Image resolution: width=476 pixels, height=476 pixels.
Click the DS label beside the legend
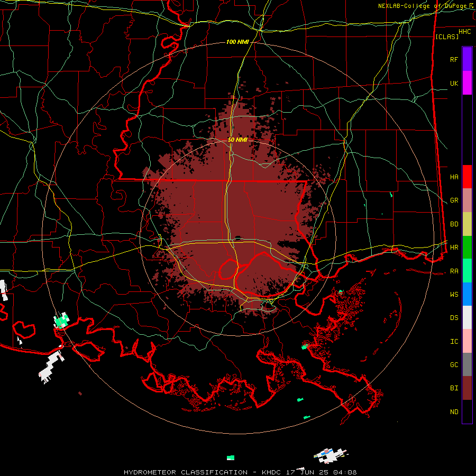pos(454,318)
